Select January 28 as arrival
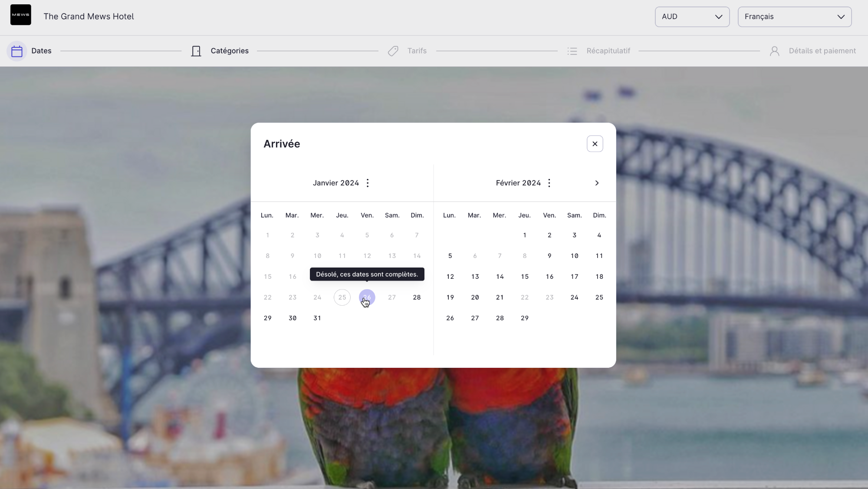 (417, 297)
